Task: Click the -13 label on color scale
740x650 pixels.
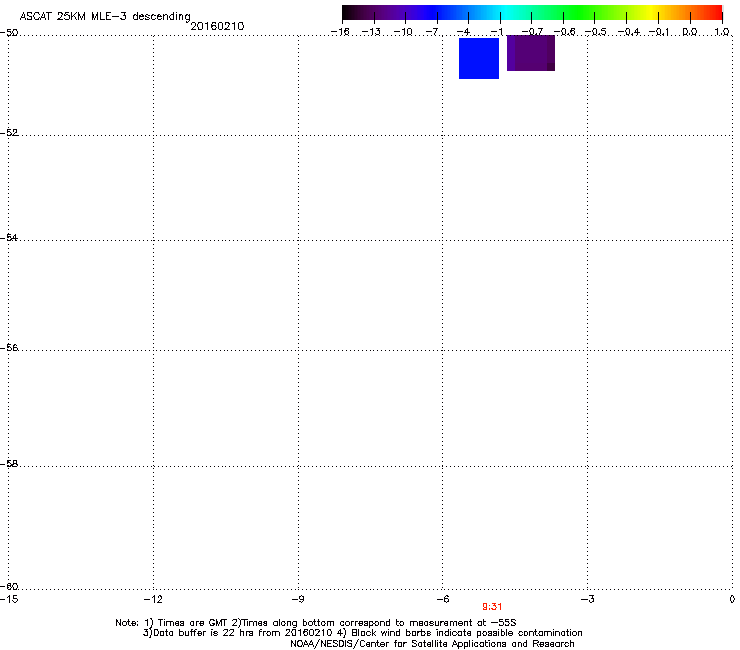Action: point(371,32)
